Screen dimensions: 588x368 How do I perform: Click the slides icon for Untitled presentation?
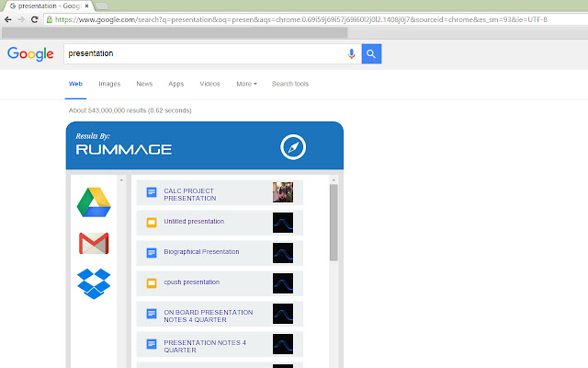point(152,223)
